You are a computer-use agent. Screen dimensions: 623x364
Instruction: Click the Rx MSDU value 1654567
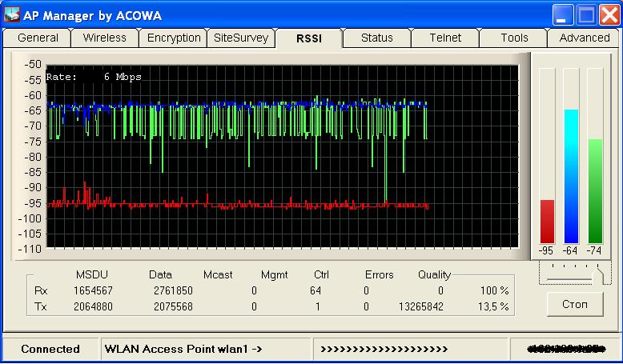tap(93, 290)
